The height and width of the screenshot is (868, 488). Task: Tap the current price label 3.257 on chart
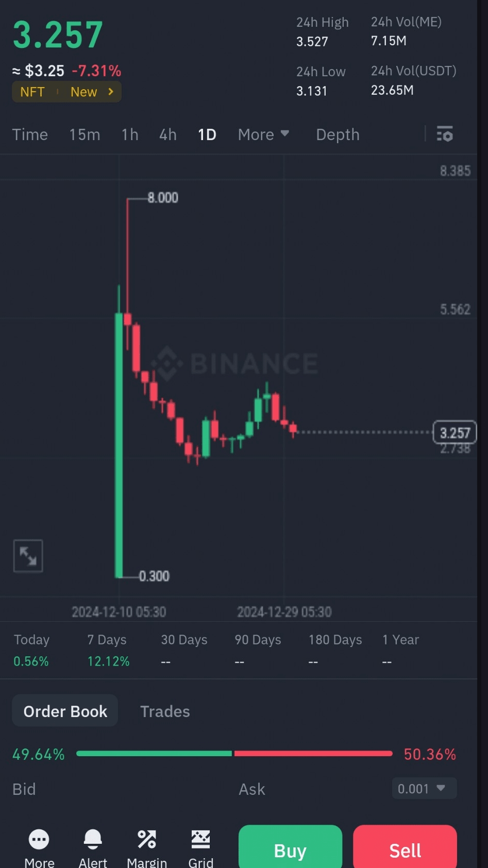tap(455, 433)
